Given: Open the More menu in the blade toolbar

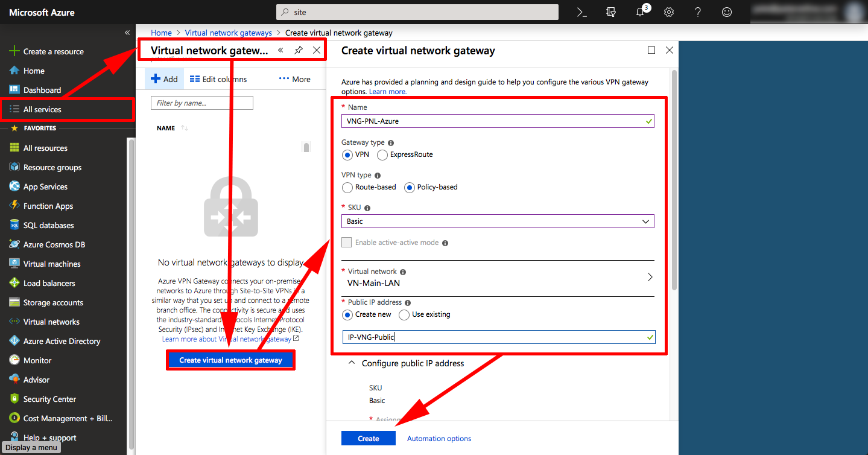Looking at the screenshot, I should (294, 79).
